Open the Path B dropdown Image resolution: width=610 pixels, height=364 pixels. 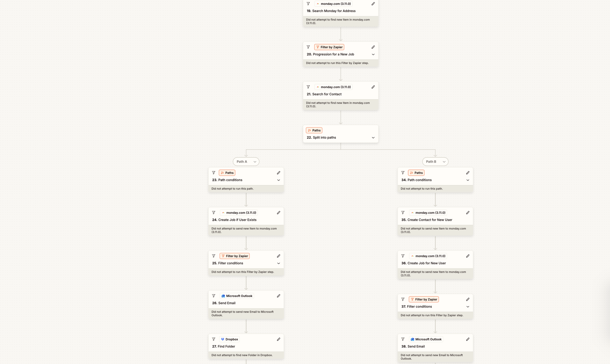click(435, 161)
